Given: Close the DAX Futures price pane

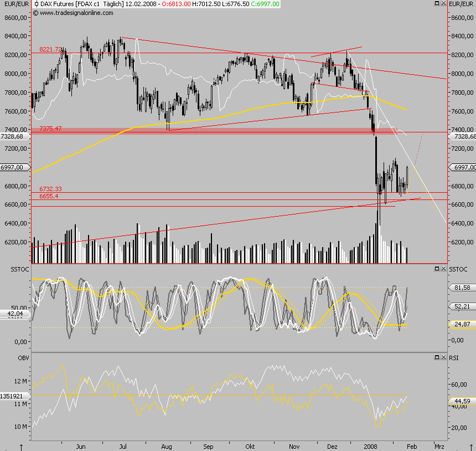Looking at the screenshot, I should 443,3.
